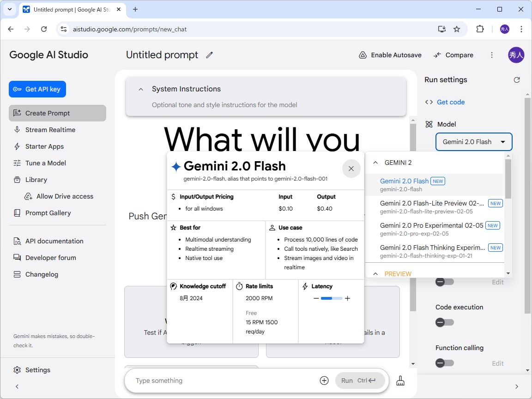Collapse the System Instructions panel
Screen dimensions: 532x399
click(x=141, y=89)
